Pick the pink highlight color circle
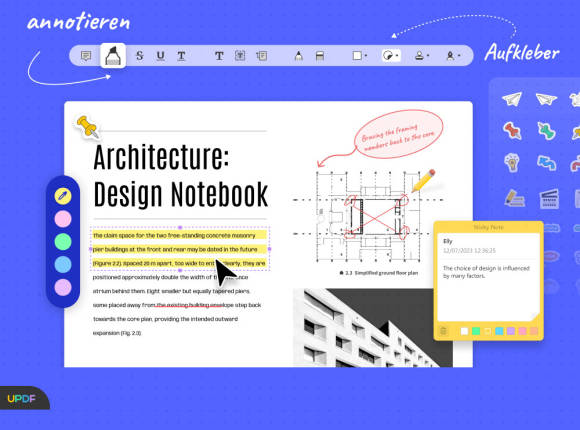 point(63,219)
